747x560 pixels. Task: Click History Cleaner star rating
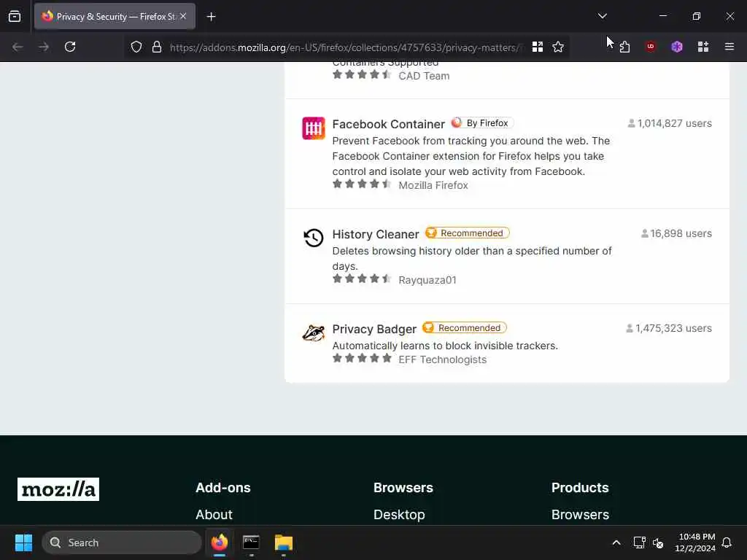[x=362, y=279]
